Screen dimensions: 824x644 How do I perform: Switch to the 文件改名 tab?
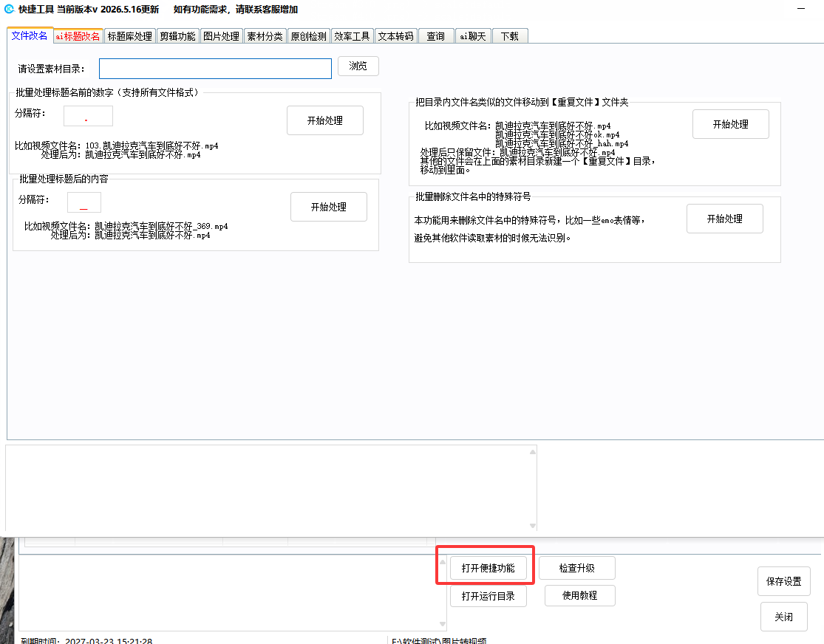pyautogui.click(x=30, y=35)
